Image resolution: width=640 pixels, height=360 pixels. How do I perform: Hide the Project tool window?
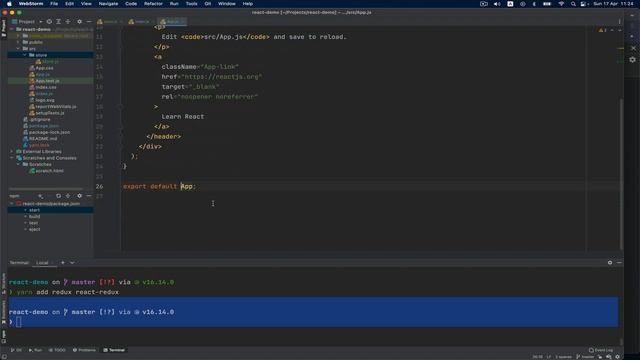pyautogui.click(x=89, y=21)
